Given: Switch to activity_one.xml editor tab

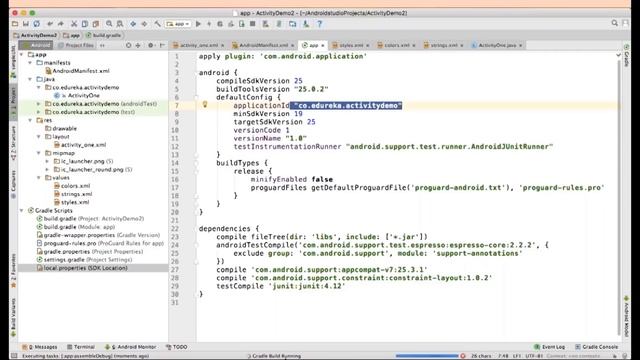Looking at the screenshot, I should click(x=198, y=45).
